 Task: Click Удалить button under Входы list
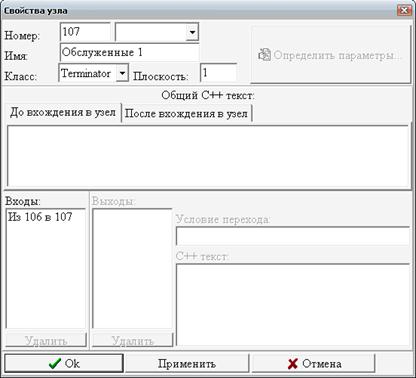pyautogui.click(x=46, y=340)
